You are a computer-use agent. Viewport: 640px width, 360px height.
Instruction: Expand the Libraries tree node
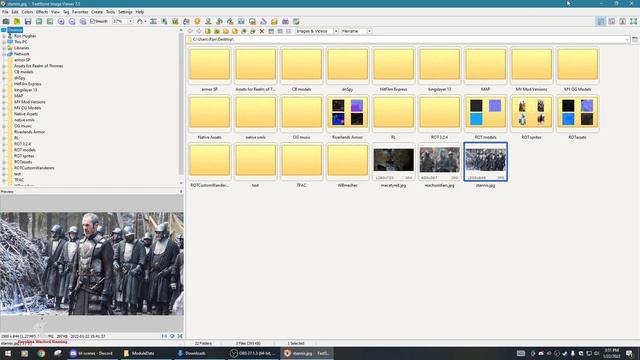pyautogui.click(x=4, y=48)
